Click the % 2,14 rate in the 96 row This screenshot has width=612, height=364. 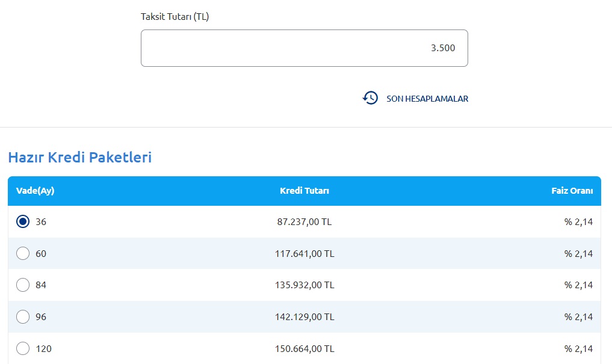coord(578,317)
